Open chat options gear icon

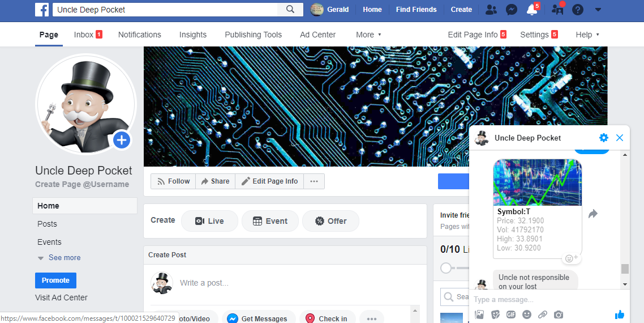point(603,138)
